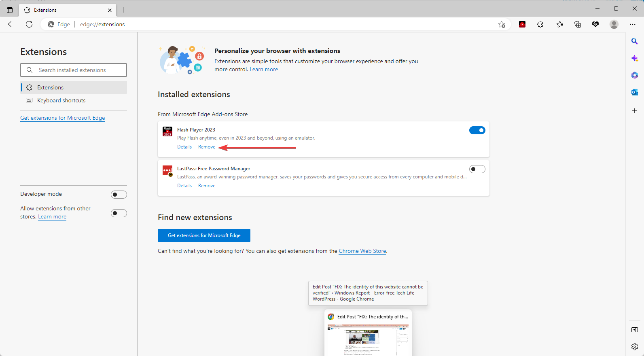Select Keyboard shortcuts in left navigation

coord(74,100)
